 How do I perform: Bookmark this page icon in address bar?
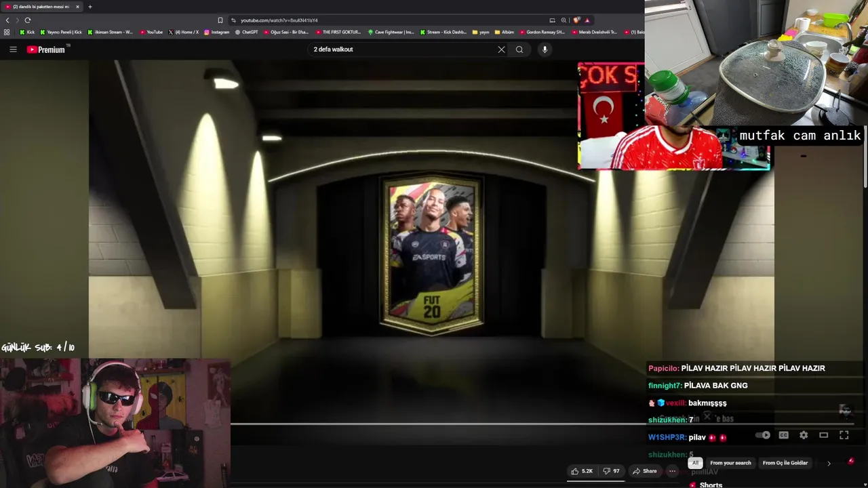coord(220,20)
